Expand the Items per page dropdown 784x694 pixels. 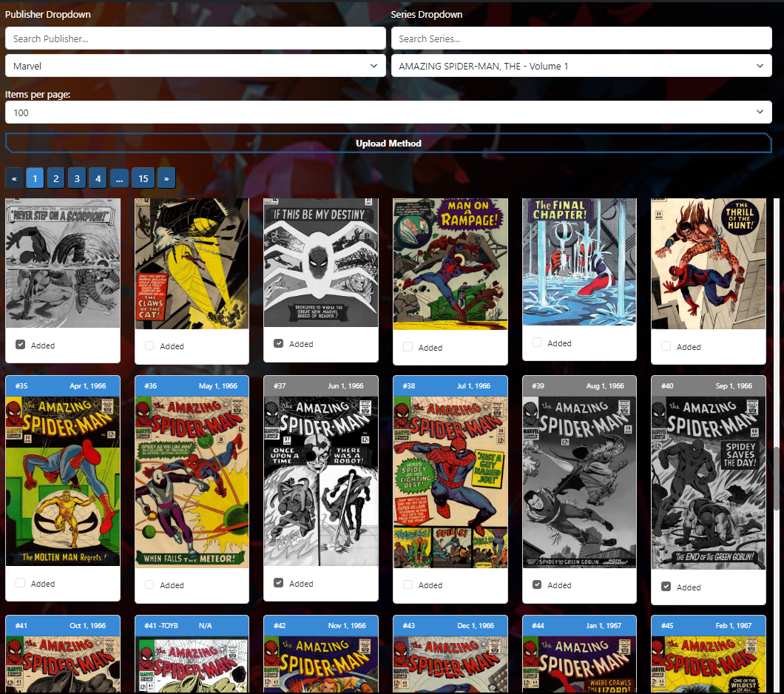coord(388,112)
